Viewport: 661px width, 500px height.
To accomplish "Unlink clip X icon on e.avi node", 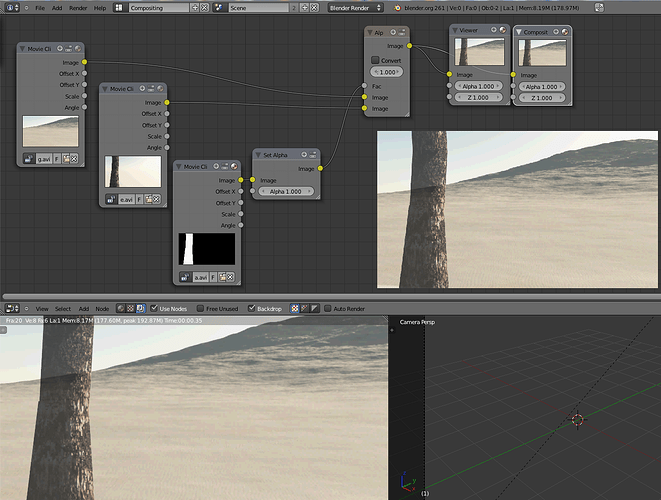I will 156,199.
